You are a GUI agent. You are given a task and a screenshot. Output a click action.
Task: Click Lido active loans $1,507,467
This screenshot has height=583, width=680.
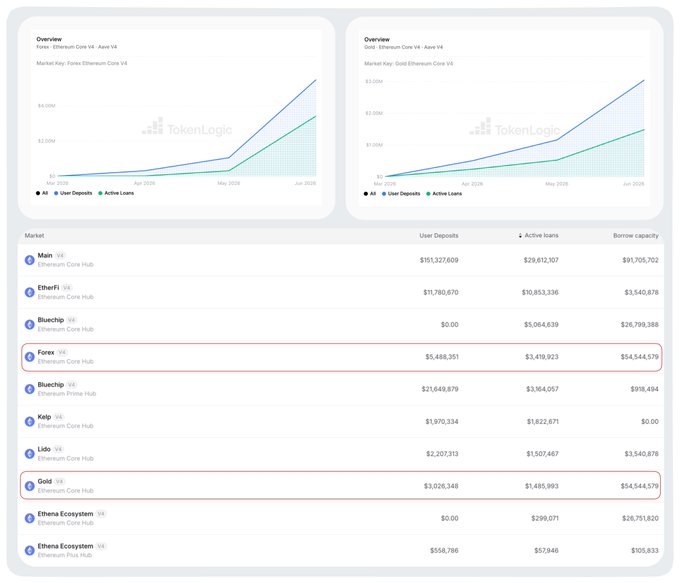(543, 454)
